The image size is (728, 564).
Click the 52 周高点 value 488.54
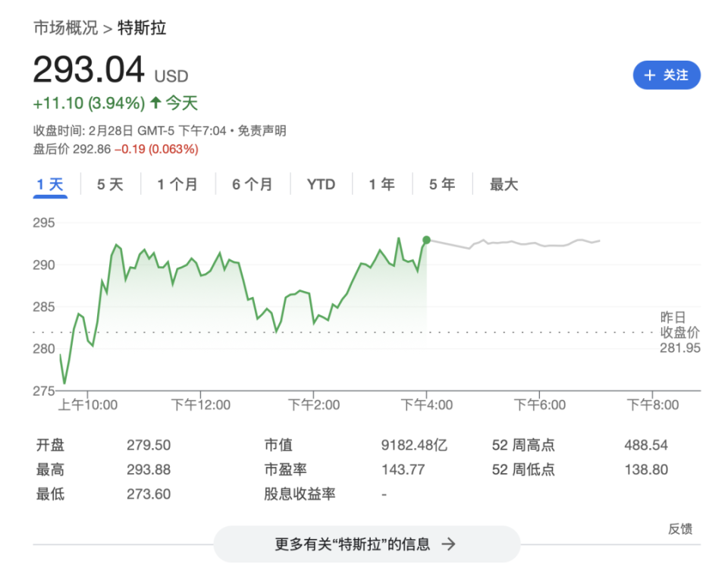coord(646,446)
